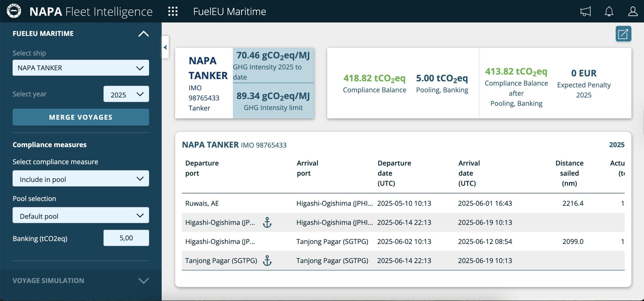Open the Select year dropdown
The height and width of the screenshot is (301, 644).
[x=126, y=94]
